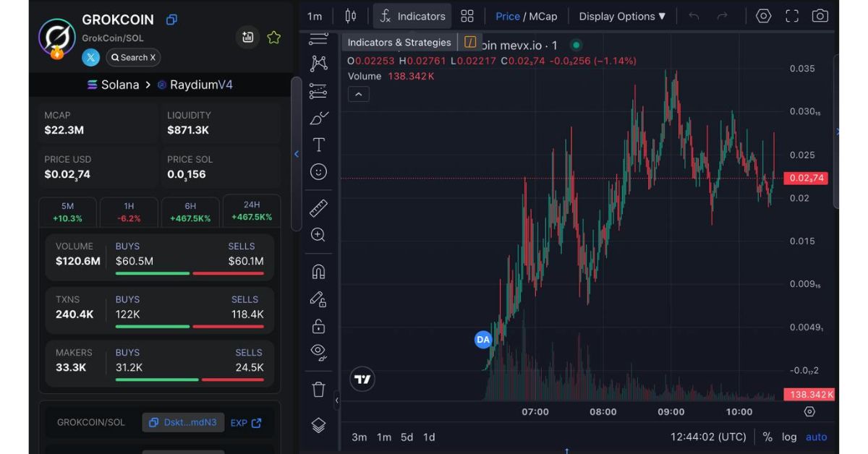Open the indicator templates grid icon
This screenshot has height=454, width=868.
[x=467, y=16]
